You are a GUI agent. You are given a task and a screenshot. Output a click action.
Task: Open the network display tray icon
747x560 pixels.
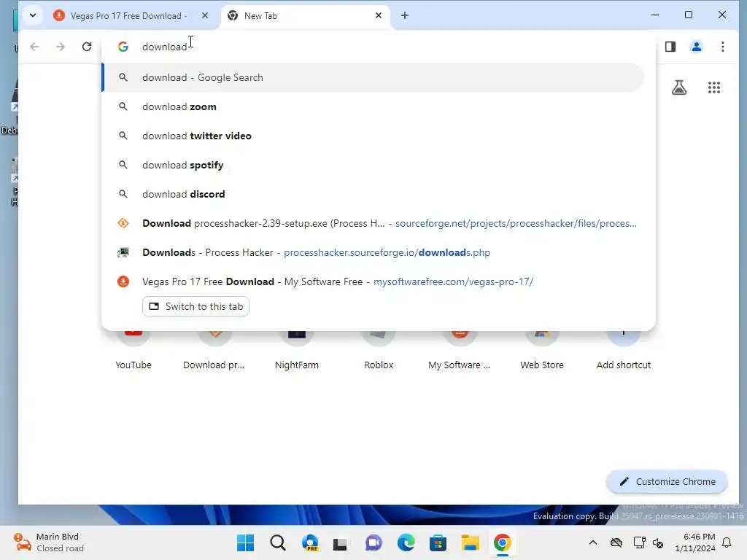pyautogui.click(x=639, y=542)
